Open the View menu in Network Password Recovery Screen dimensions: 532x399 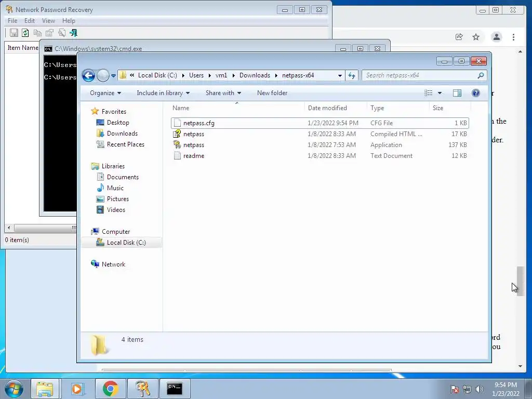pyautogui.click(x=48, y=21)
